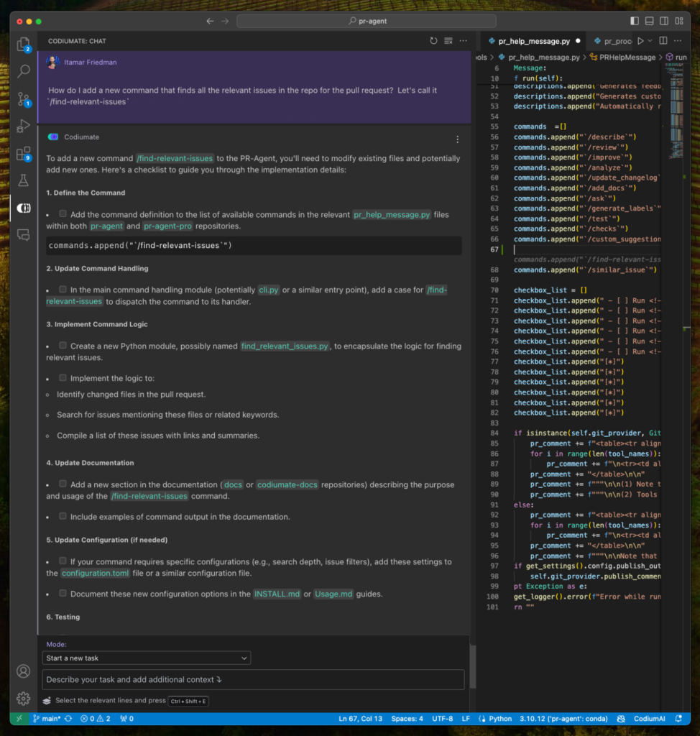Click the task description input field
The height and width of the screenshot is (736, 700).
tap(254, 680)
